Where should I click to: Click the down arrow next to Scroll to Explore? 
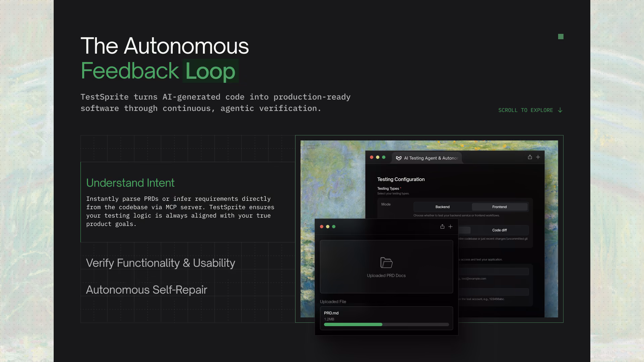pos(560,110)
